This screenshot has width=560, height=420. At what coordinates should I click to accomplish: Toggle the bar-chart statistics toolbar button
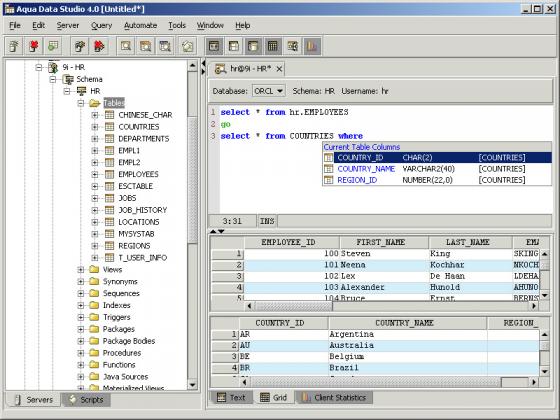(312, 46)
